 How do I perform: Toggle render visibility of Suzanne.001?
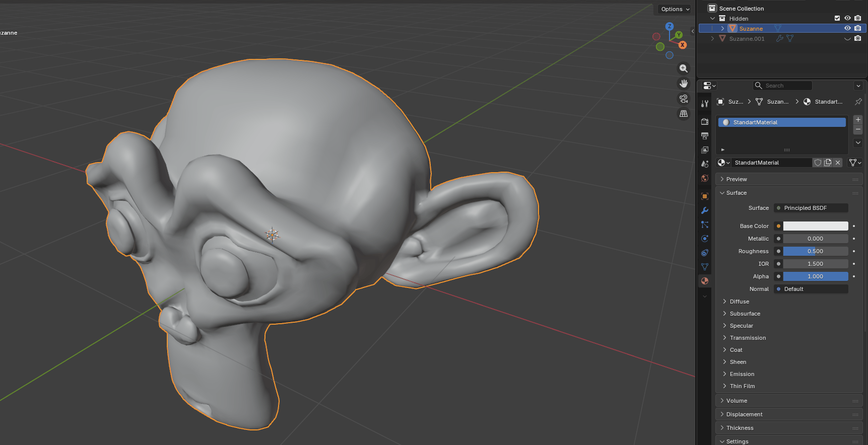(x=857, y=39)
